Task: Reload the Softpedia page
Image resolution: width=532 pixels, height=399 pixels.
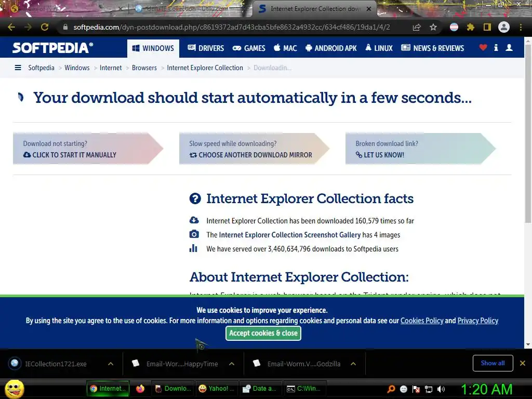Action: coord(45,27)
